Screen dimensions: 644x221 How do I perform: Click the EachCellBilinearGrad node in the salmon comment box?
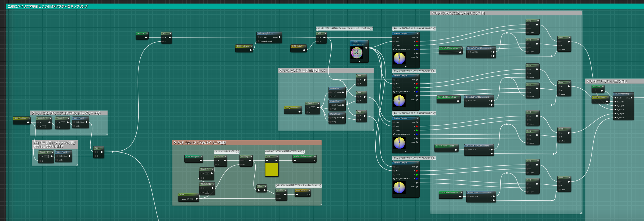click(x=304, y=158)
